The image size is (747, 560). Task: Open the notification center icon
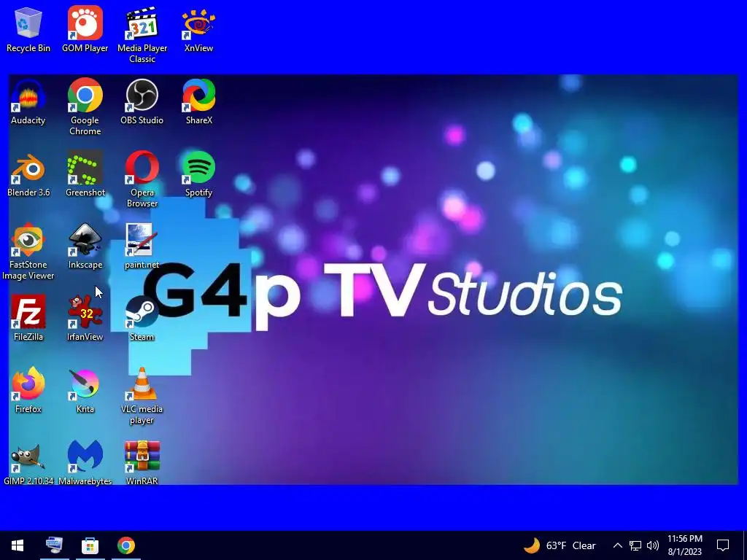tap(723, 545)
